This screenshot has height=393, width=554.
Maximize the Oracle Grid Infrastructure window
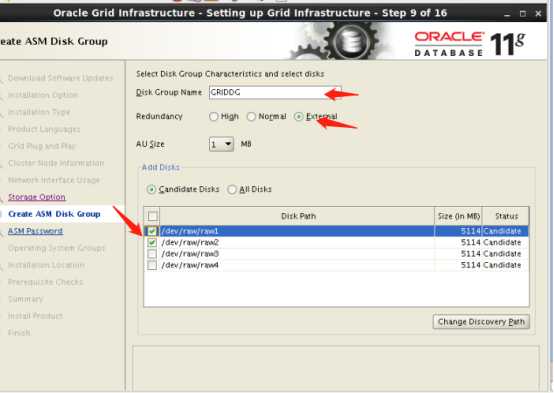[x=523, y=14]
